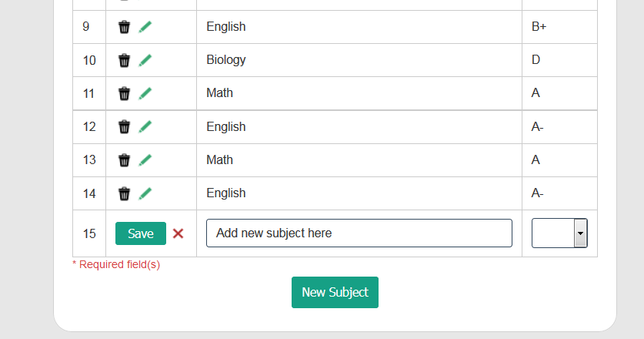Edit row 12 English using pencil icon
This screenshot has height=339, width=644.
145,126
